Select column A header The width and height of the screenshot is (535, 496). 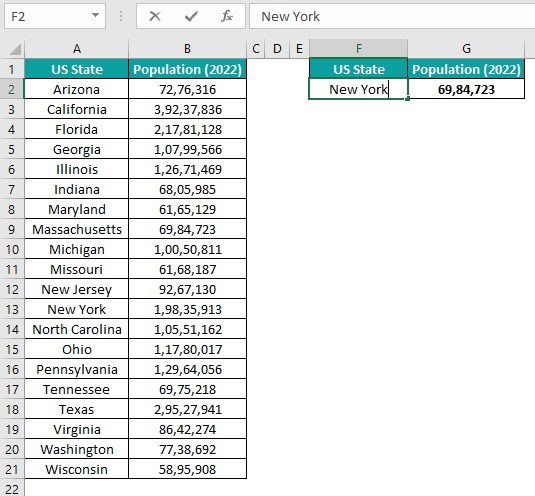pyautogui.click(x=77, y=49)
